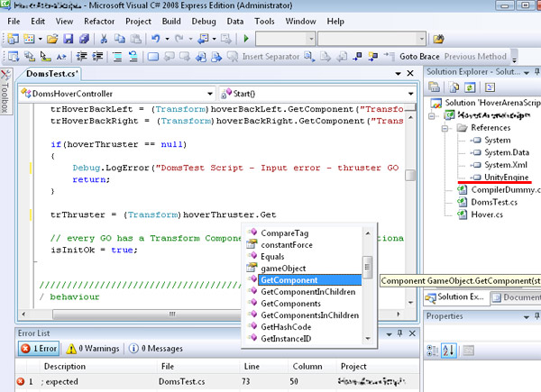Close the DomsTest.cs editor tab

pyautogui.click(x=410, y=73)
